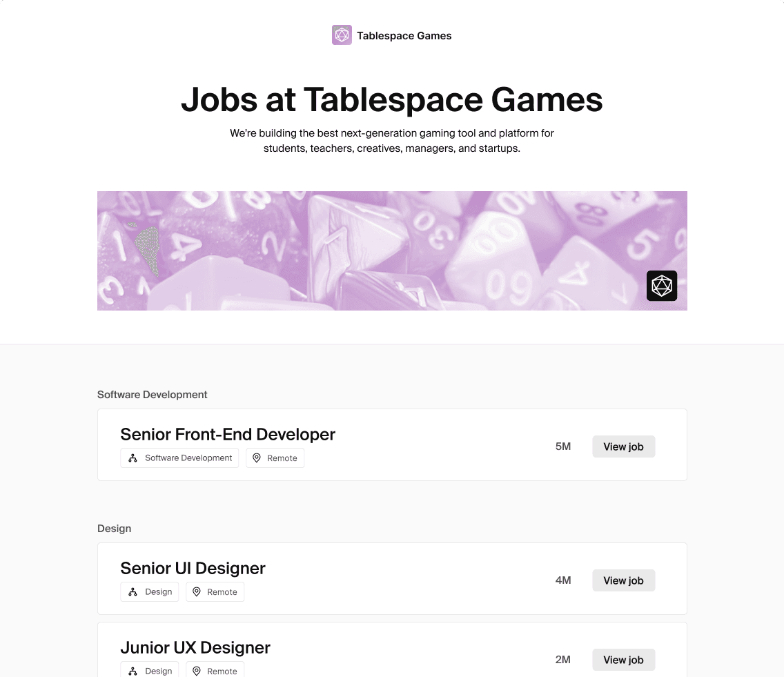This screenshot has width=784, height=677.
Task: Click the location pin icon on Junior UX Designer
Action: [x=195, y=670]
